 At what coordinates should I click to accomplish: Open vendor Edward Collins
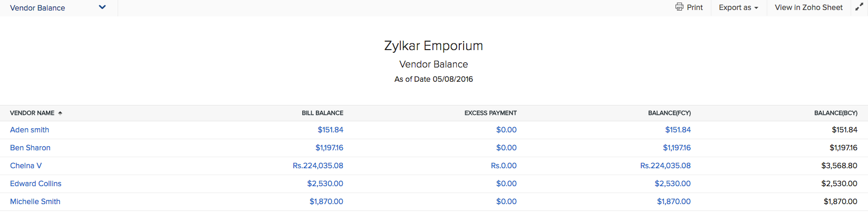[x=35, y=184]
